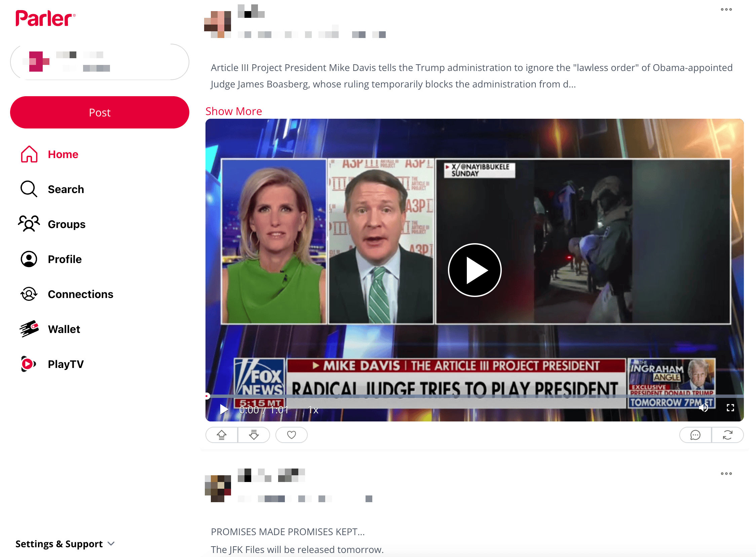Open comments with speech bubble icon
Viewport: 756px width, 557px height.
[695, 435]
